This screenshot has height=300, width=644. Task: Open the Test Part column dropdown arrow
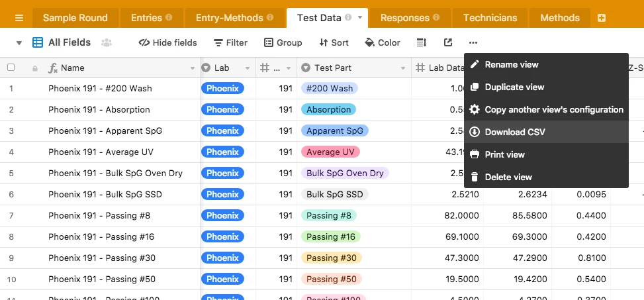pyautogui.click(x=403, y=68)
